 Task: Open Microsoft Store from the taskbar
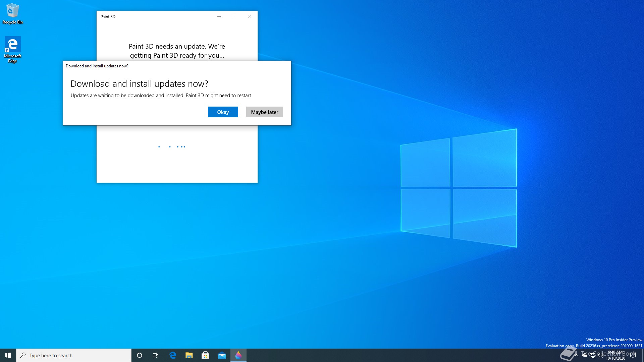pos(206,355)
